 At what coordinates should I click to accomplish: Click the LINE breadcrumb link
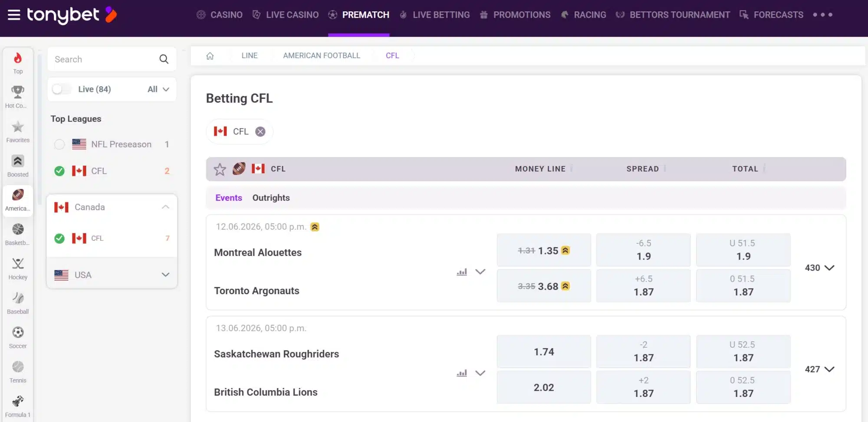coord(250,56)
